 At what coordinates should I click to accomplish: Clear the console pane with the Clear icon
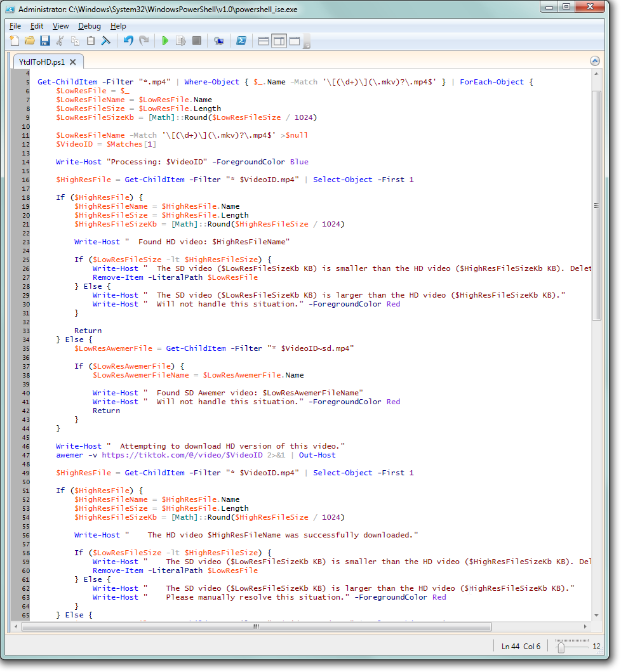tap(106, 41)
